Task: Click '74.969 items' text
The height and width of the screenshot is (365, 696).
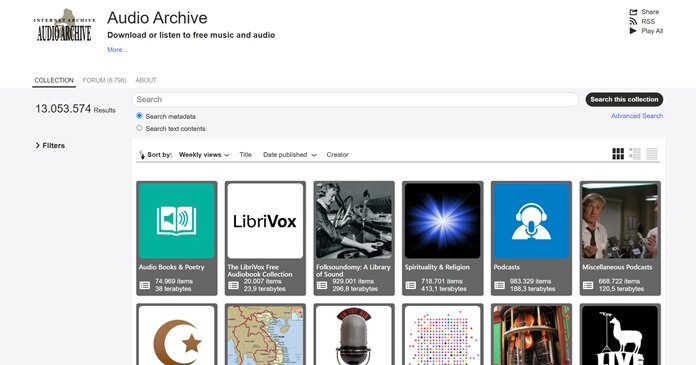Action: [174, 281]
